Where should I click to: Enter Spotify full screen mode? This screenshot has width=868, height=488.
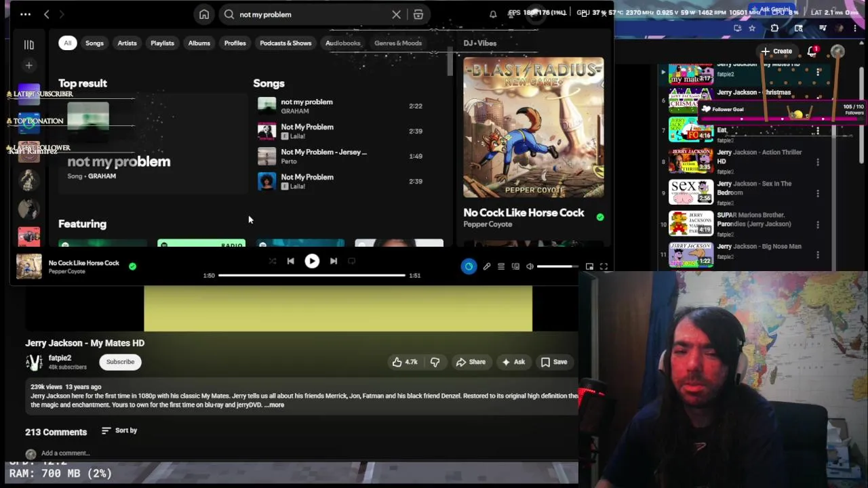pyautogui.click(x=604, y=266)
